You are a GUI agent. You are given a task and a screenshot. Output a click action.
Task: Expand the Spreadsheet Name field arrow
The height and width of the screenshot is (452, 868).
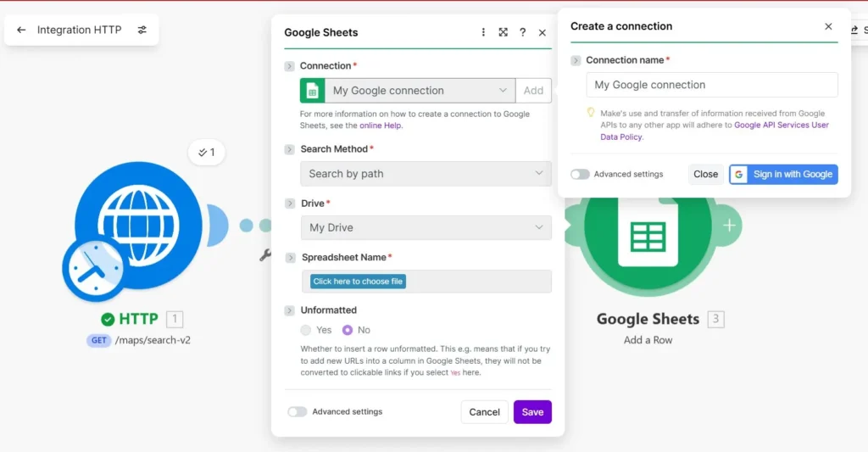coord(290,258)
